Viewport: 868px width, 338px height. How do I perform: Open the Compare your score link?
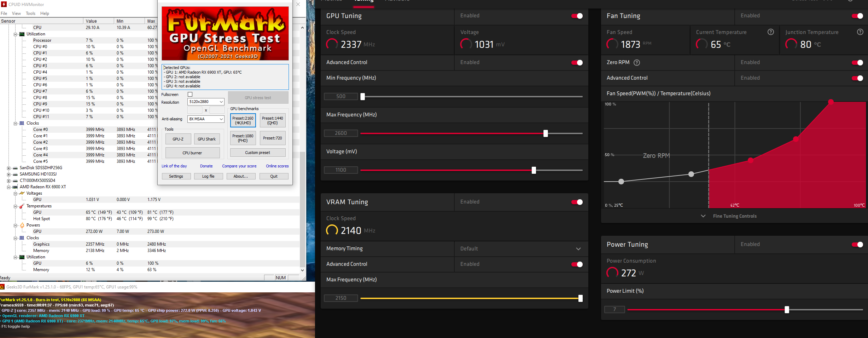(239, 166)
